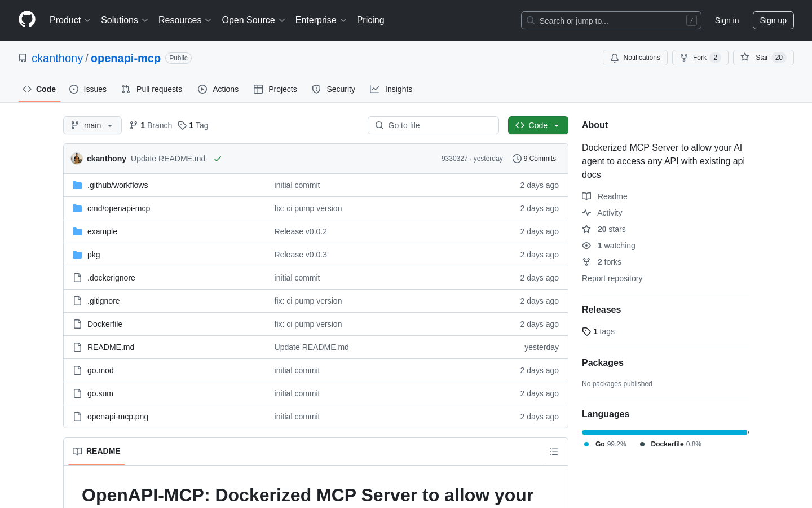
Task: Open the Activity link in About
Action: 602,213
